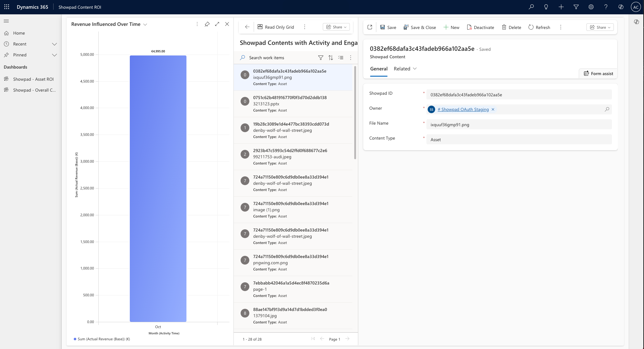Open the Form assist pane
This screenshot has height=349, width=644.
click(598, 74)
